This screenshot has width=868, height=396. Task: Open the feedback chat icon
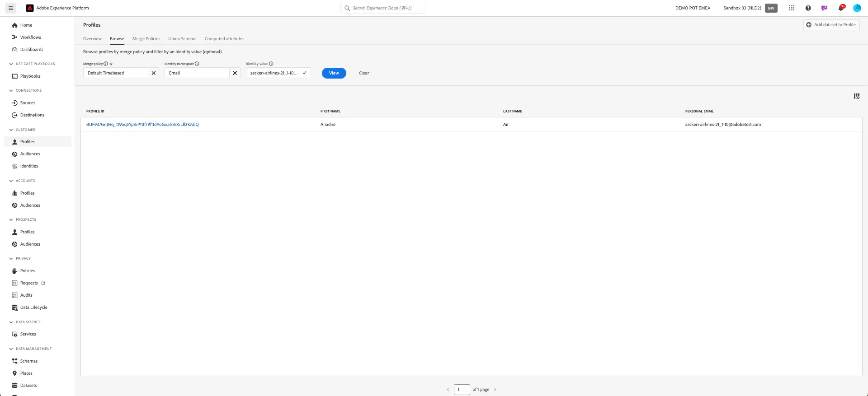[x=824, y=8]
